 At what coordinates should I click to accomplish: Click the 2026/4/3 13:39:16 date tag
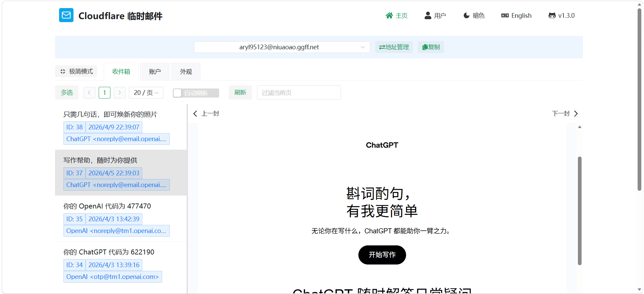pyautogui.click(x=114, y=265)
